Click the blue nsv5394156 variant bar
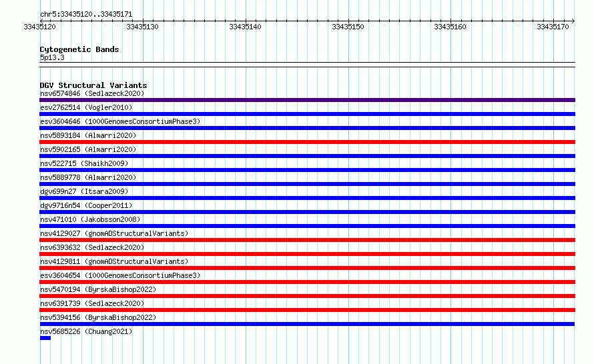 tap(307, 324)
